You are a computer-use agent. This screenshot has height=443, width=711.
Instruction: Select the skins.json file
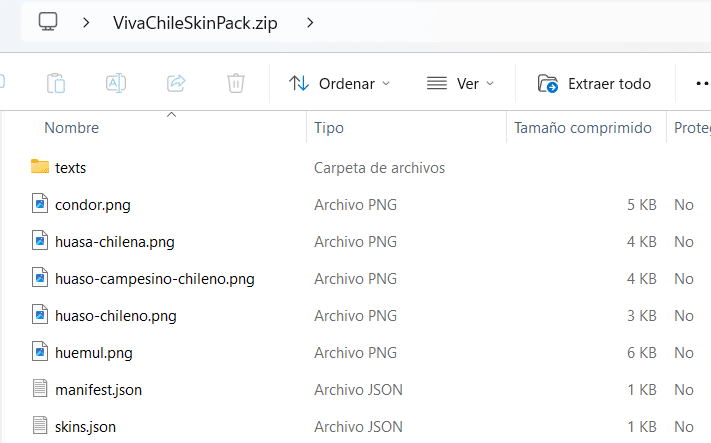click(x=85, y=427)
